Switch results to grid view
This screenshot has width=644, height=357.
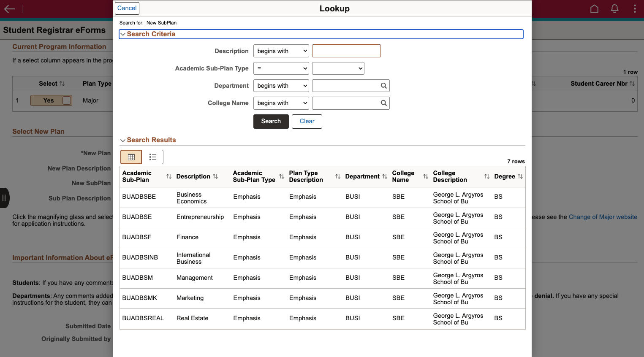(131, 157)
